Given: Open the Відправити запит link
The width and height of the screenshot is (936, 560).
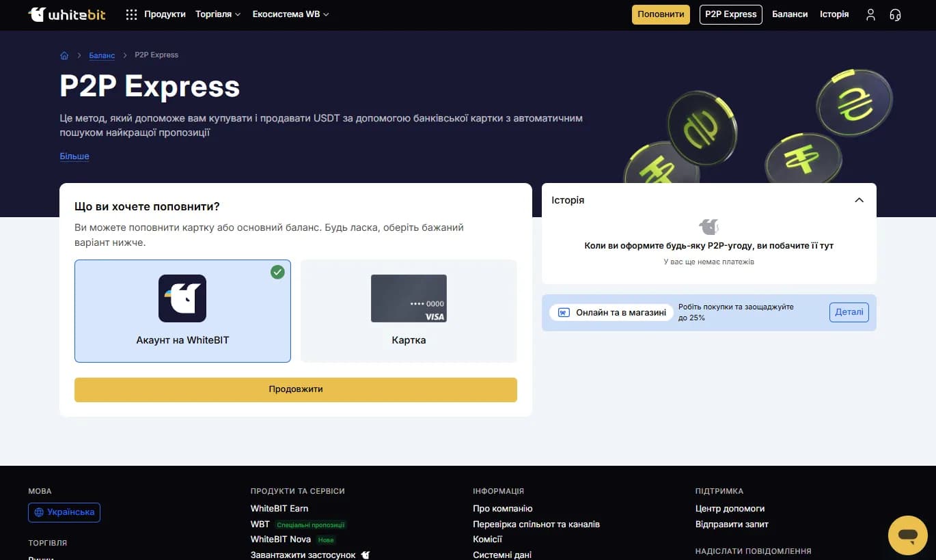Looking at the screenshot, I should point(732,524).
